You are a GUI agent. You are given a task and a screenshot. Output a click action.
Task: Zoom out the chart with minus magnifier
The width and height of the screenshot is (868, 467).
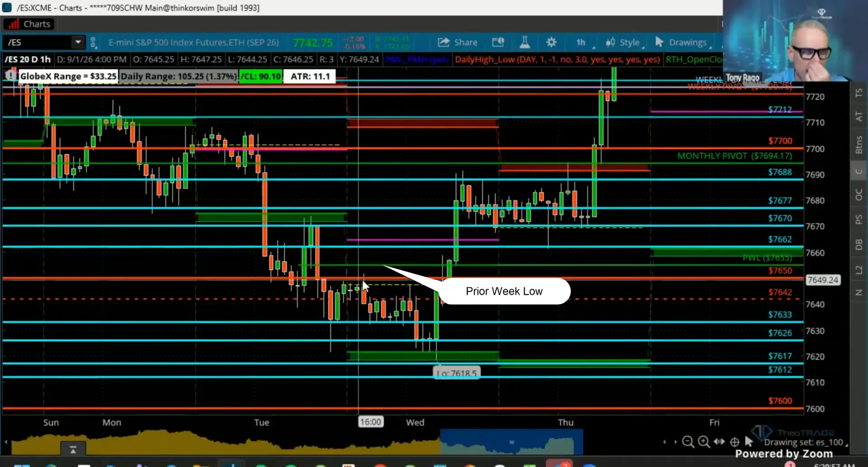click(x=688, y=442)
